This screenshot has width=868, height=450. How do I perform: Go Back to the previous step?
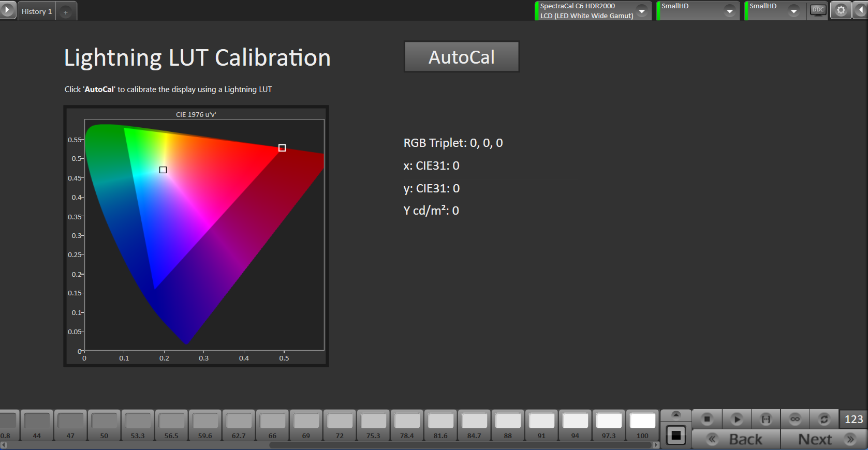pos(736,439)
